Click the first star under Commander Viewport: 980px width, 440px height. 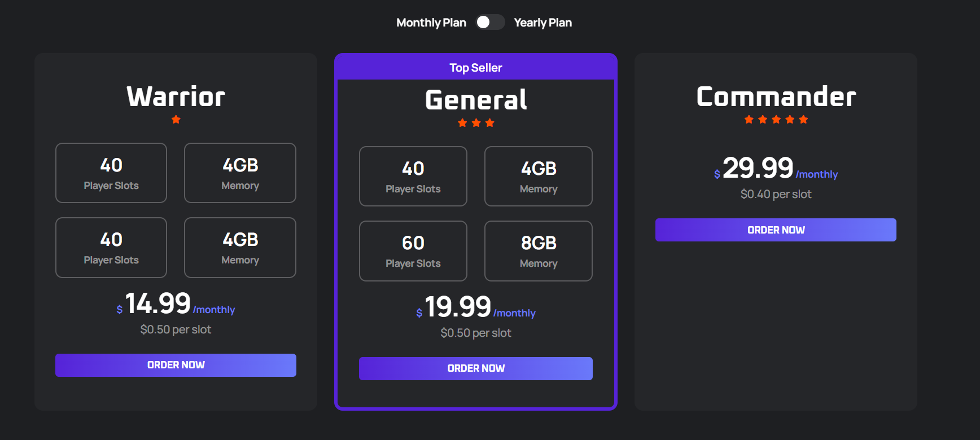[749, 120]
